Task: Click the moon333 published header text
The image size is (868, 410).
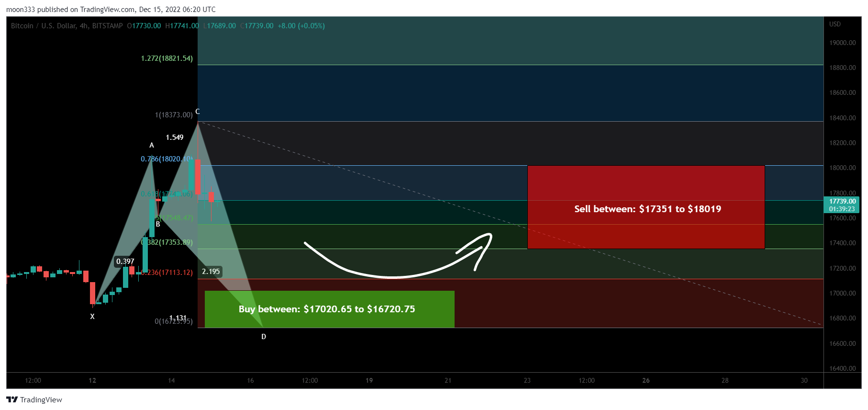Action: pos(111,10)
